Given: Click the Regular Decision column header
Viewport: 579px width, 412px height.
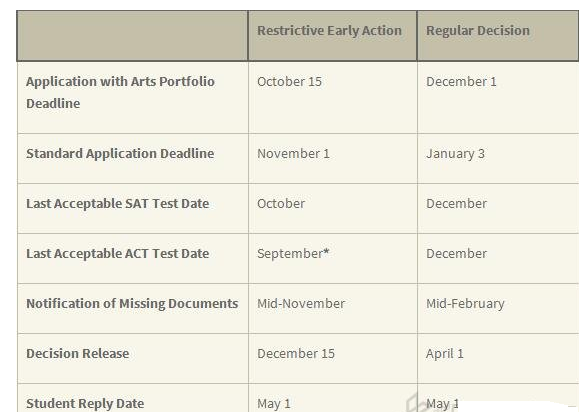Looking at the screenshot, I should [x=478, y=31].
